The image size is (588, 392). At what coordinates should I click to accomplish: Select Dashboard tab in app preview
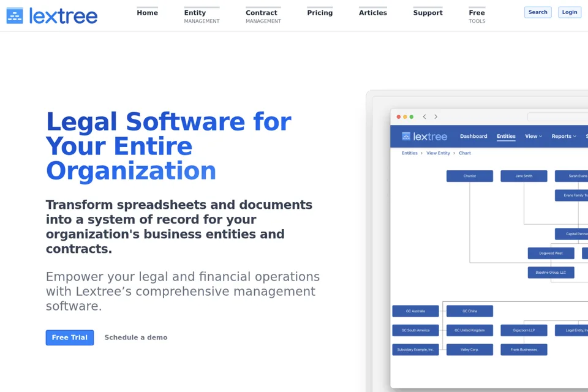pyautogui.click(x=473, y=136)
